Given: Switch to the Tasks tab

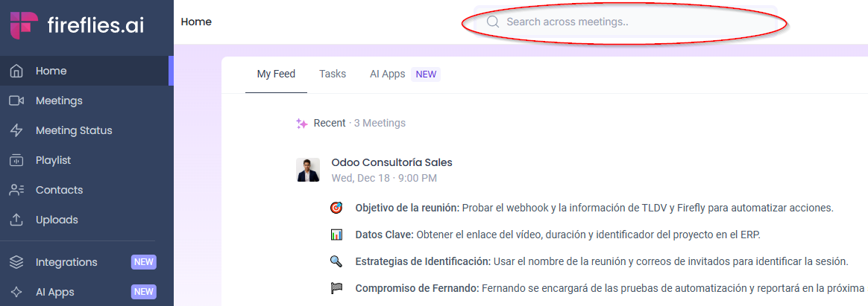Looking at the screenshot, I should click(333, 74).
